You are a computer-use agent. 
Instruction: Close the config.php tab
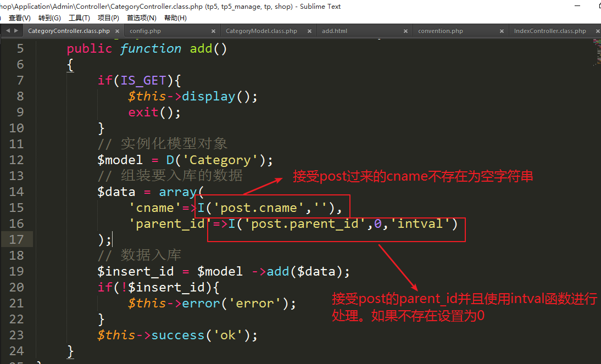click(213, 31)
